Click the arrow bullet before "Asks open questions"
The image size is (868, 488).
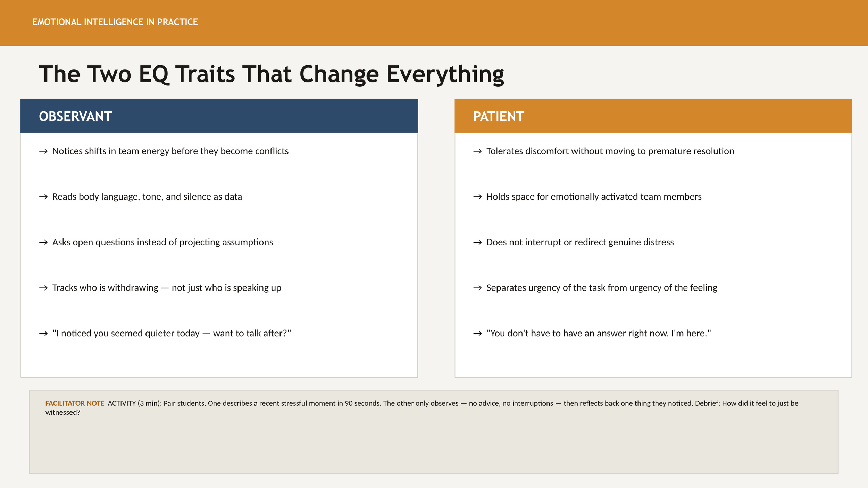pyautogui.click(x=43, y=242)
